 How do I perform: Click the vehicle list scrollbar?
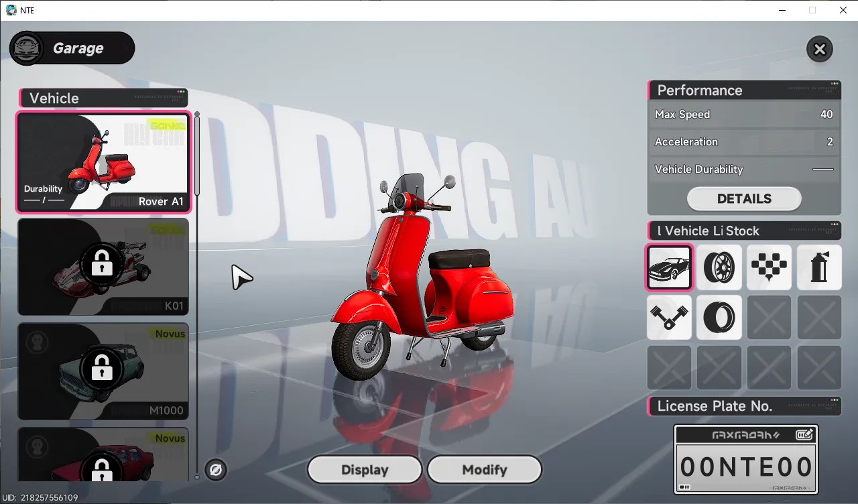[x=197, y=295]
